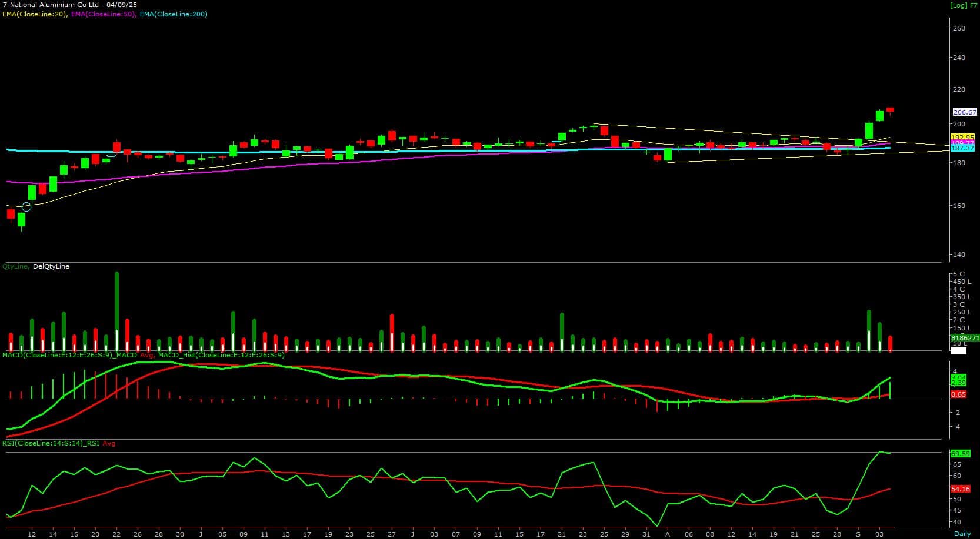Click the red 0.65 MACD value tag
Screen dimensions: 980x539
(958, 394)
